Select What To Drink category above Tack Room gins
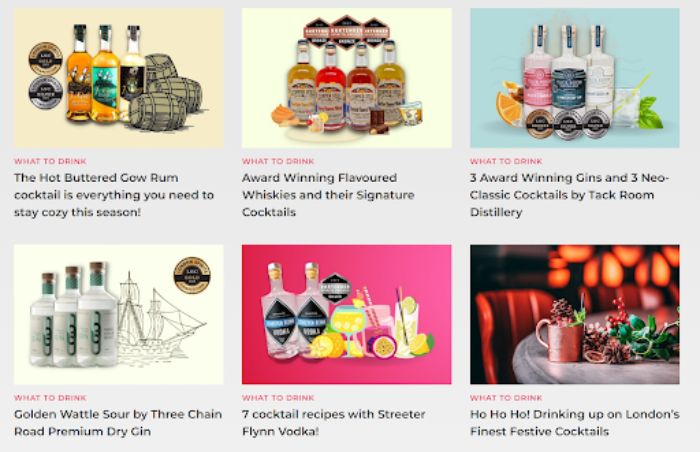This screenshot has width=700, height=452. pyautogui.click(x=506, y=161)
